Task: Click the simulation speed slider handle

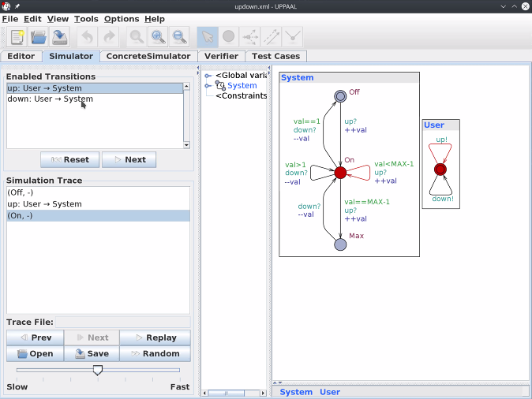Action: 98,370
